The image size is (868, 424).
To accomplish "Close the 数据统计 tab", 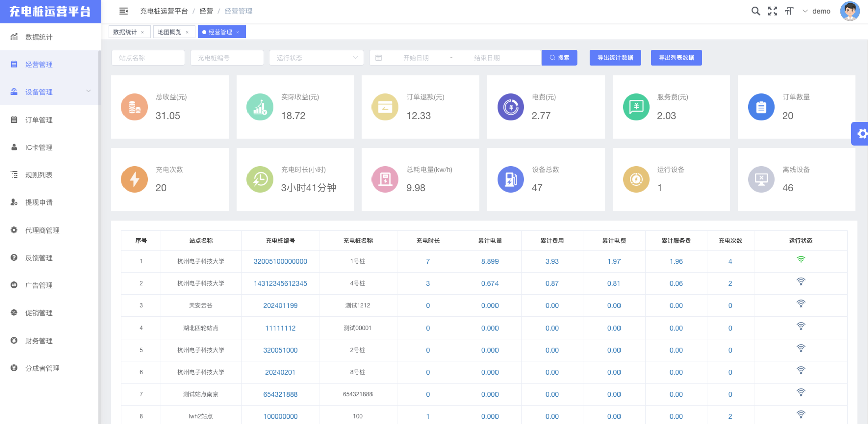I will [x=143, y=32].
